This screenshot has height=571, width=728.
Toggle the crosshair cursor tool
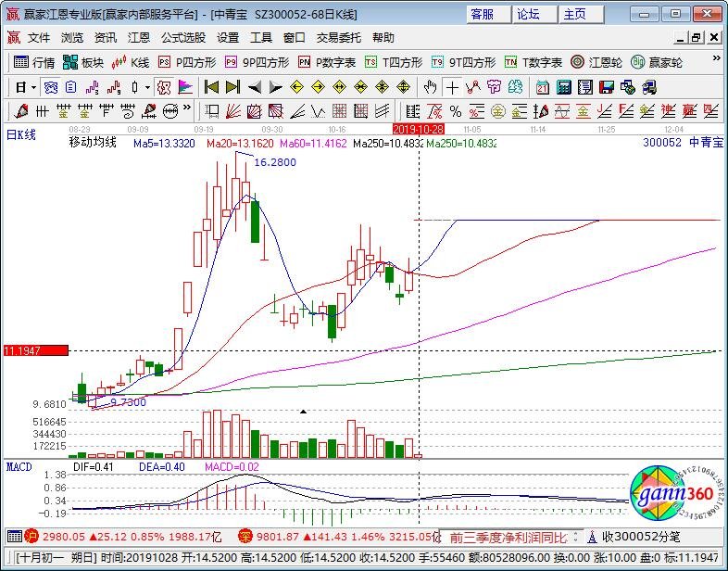(x=452, y=87)
